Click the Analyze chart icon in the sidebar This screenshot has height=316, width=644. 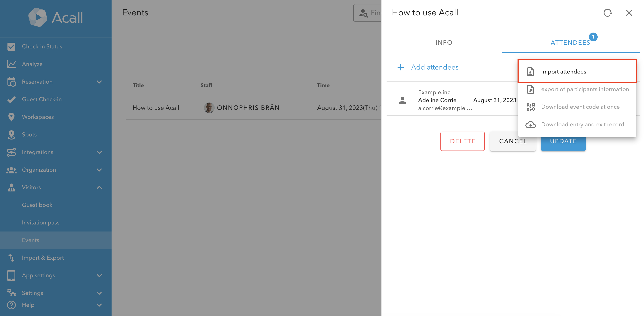coord(11,64)
